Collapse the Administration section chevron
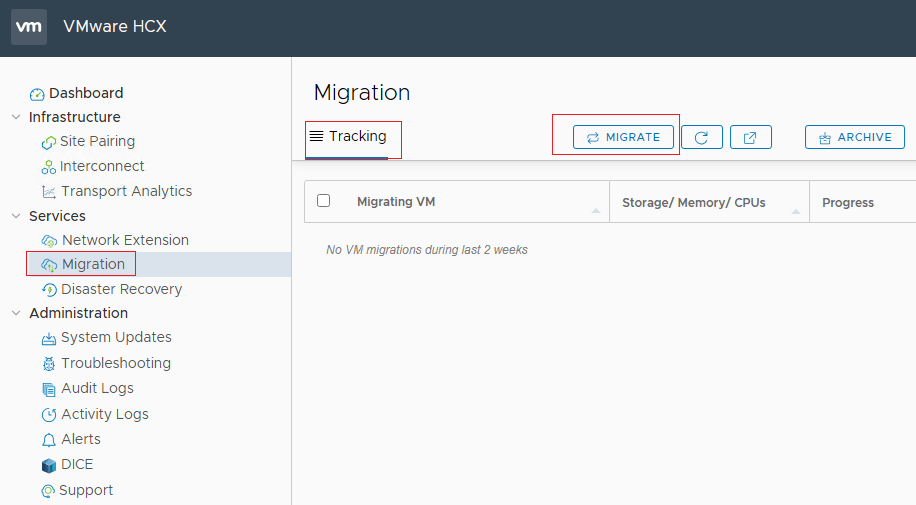 [x=16, y=313]
